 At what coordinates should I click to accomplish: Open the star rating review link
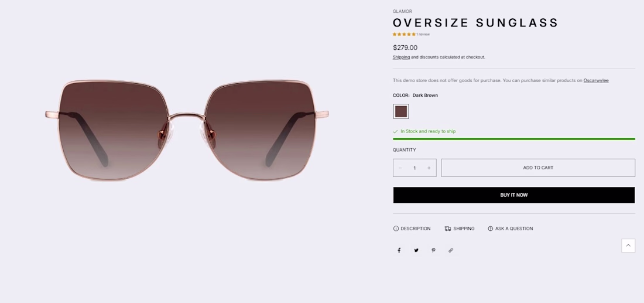(411, 34)
